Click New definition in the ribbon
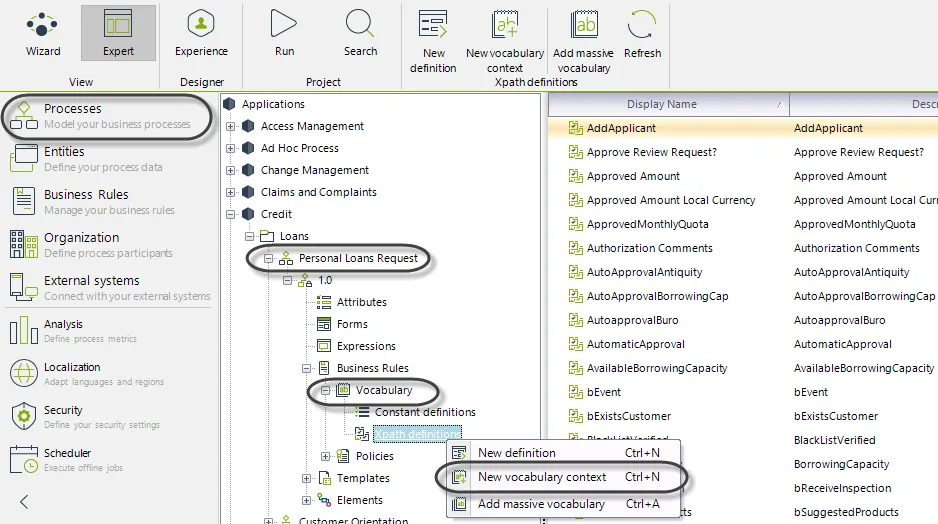This screenshot has width=938, height=524. point(433,42)
